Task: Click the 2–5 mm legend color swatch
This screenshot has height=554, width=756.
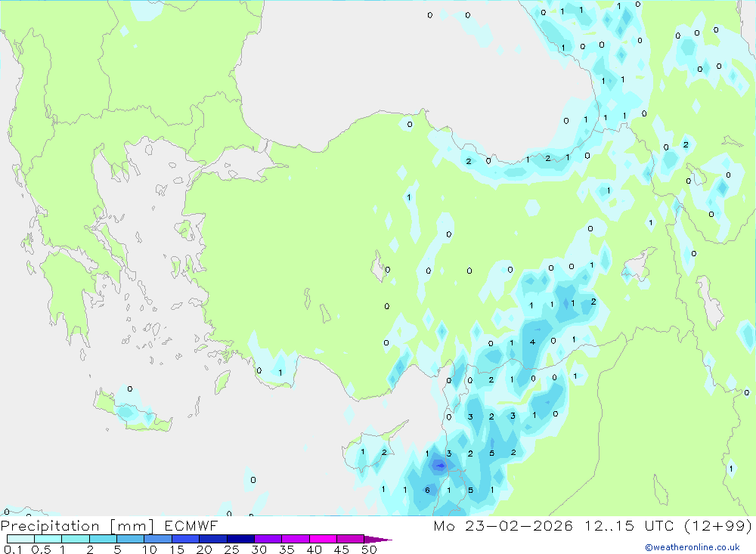Action: coord(103,539)
